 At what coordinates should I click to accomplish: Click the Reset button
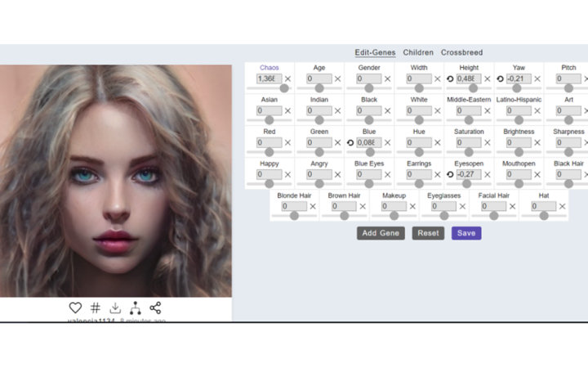pos(428,233)
